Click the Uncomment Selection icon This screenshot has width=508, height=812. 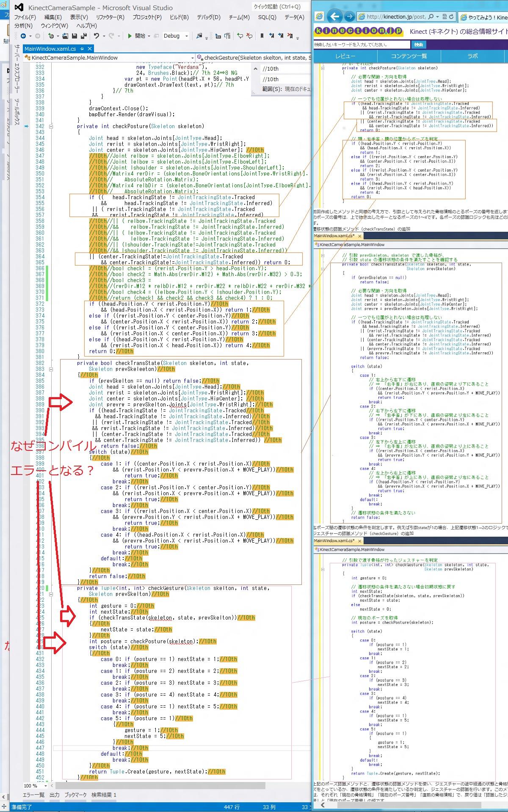pyautogui.click(x=249, y=36)
